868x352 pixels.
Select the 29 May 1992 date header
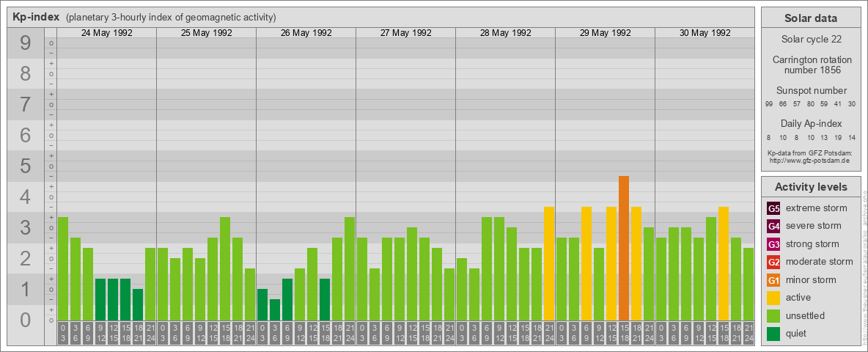point(605,33)
